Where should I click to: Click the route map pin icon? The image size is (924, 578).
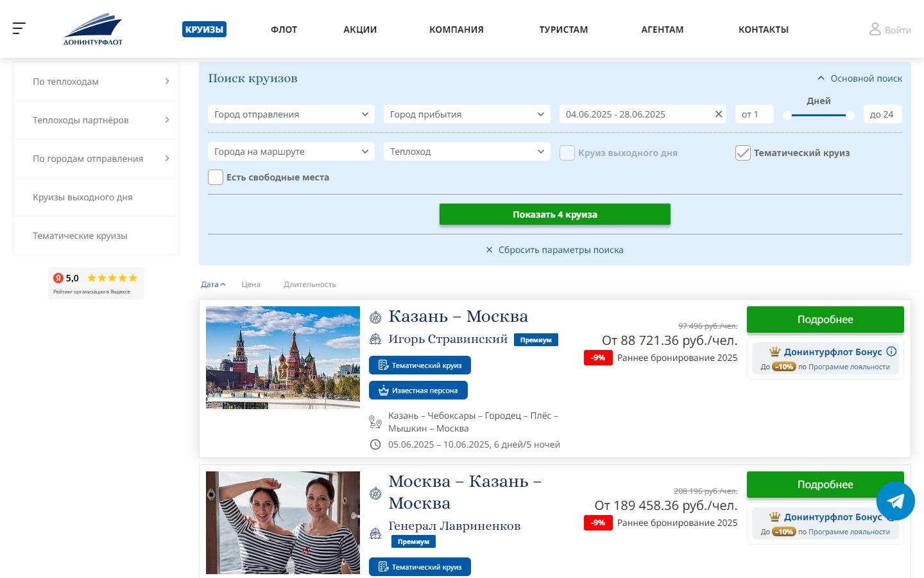click(x=375, y=422)
